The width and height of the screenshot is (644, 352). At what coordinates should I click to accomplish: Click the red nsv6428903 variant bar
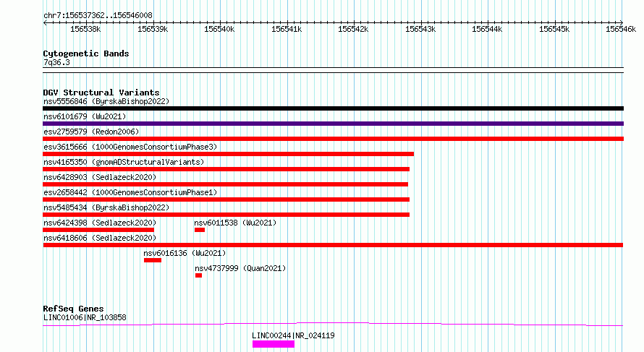(x=226, y=184)
